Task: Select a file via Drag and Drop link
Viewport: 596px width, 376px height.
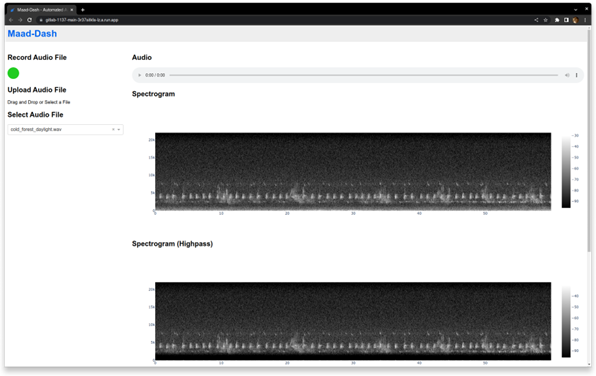Action: (39, 102)
